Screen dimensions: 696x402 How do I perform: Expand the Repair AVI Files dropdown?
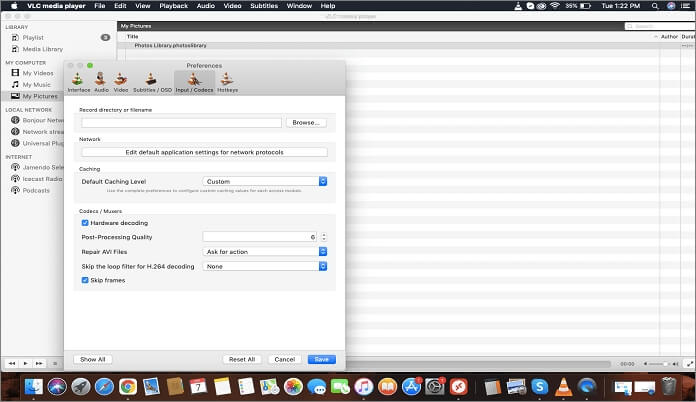265,252
